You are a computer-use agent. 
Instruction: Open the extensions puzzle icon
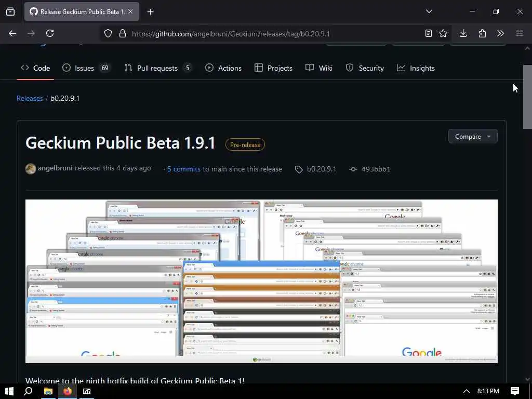tap(482, 33)
